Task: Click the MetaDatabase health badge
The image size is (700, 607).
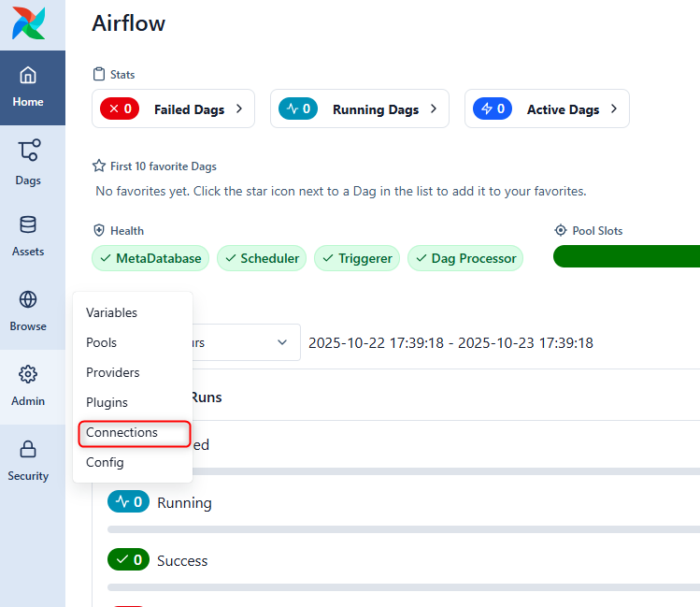Action: point(150,258)
